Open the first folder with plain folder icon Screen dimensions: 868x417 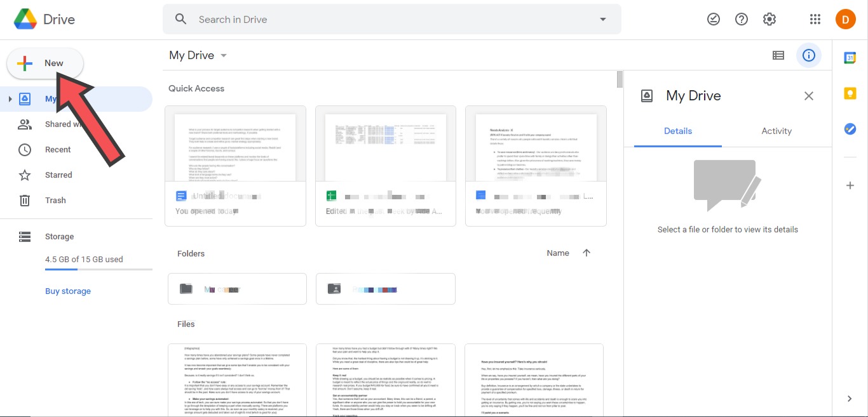pyautogui.click(x=238, y=289)
